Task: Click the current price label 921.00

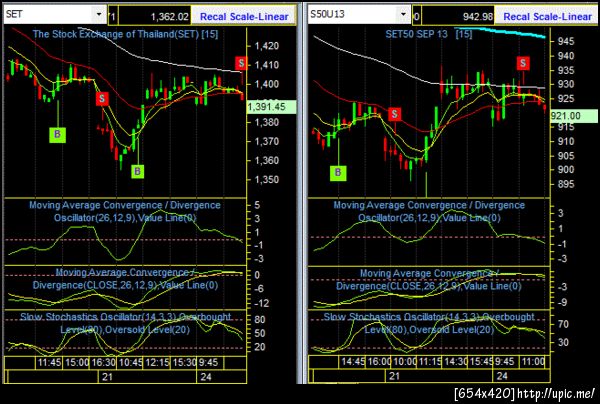Action: point(574,116)
